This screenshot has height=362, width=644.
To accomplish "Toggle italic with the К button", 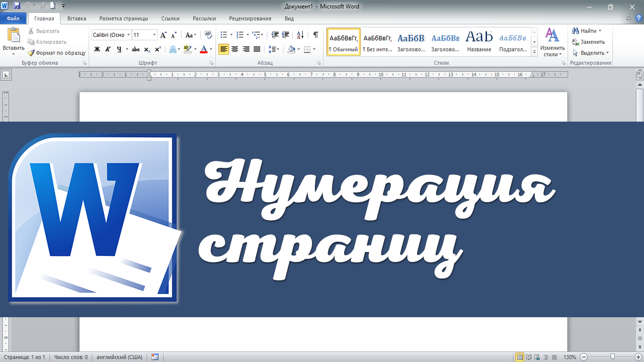I will pyautogui.click(x=108, y=49).
